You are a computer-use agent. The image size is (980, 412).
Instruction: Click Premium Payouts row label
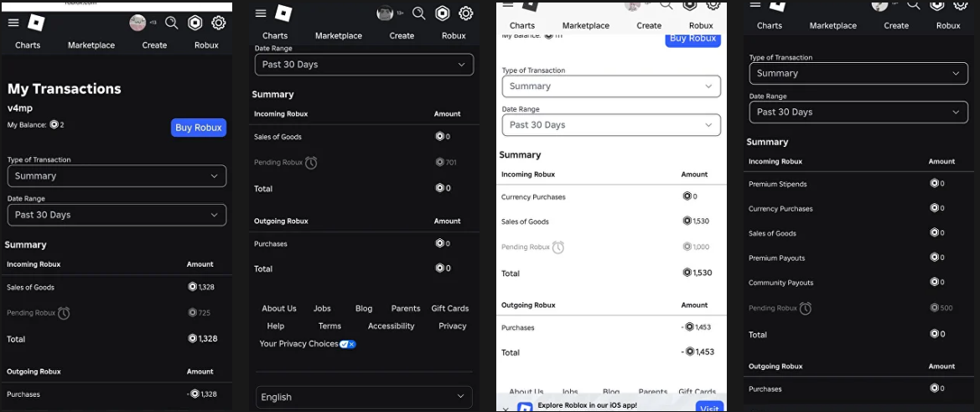777,258
